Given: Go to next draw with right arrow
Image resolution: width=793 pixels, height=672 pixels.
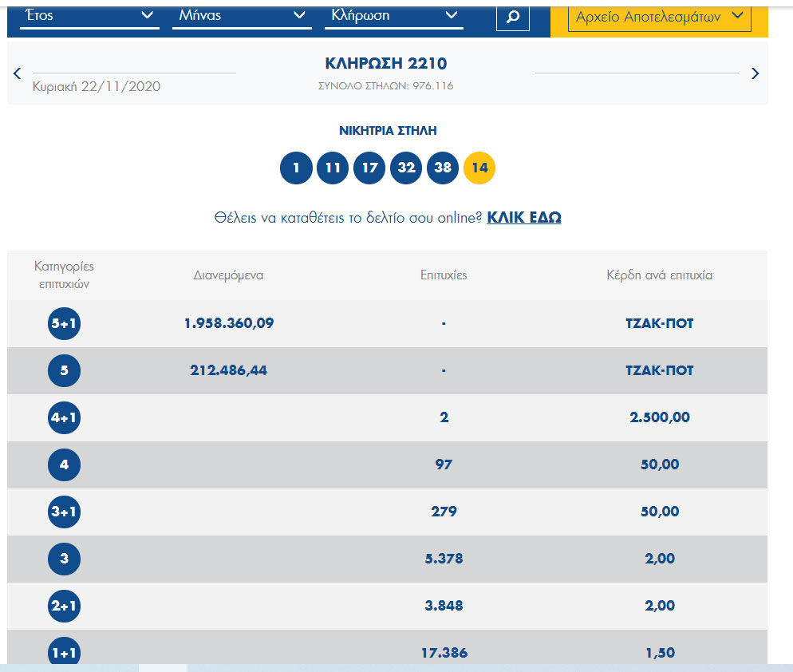Looking at the screenshot, I should (756, 73).
